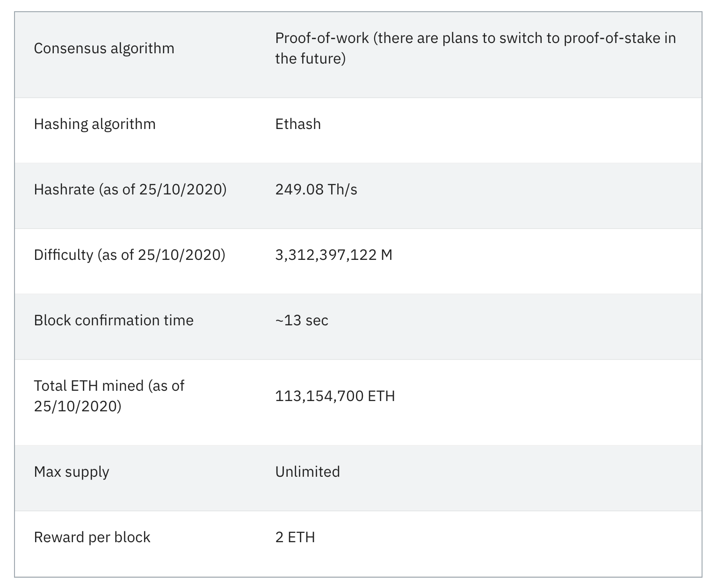Click the 'Ethash' value
Screen dimensions: 710x588
point(298,124)
